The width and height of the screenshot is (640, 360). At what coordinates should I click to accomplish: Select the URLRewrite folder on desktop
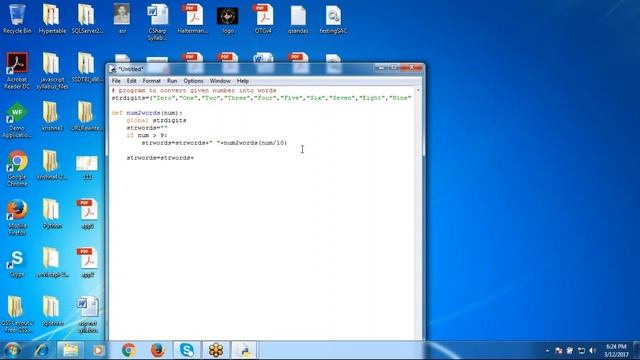coord(87,116)
